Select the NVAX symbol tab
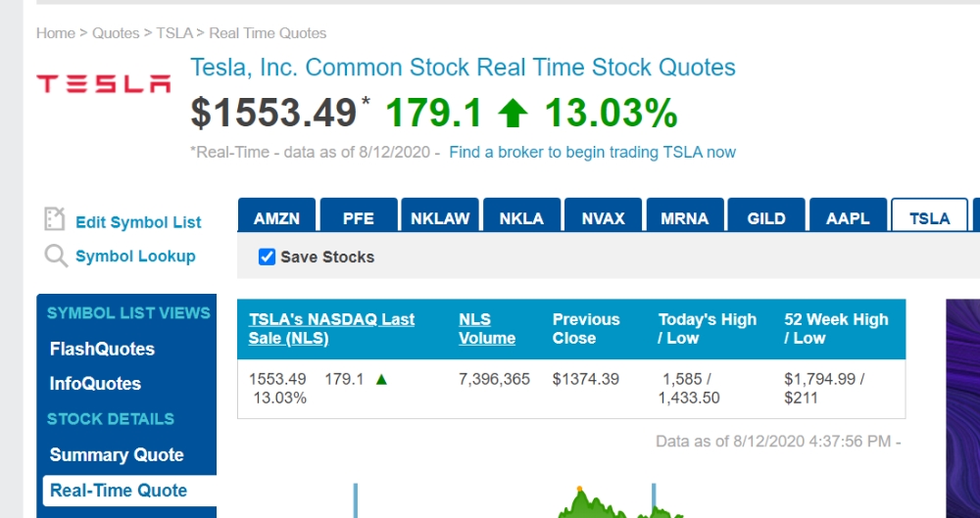Viewport: 980px width, 518px height. [x=603, y=215]
